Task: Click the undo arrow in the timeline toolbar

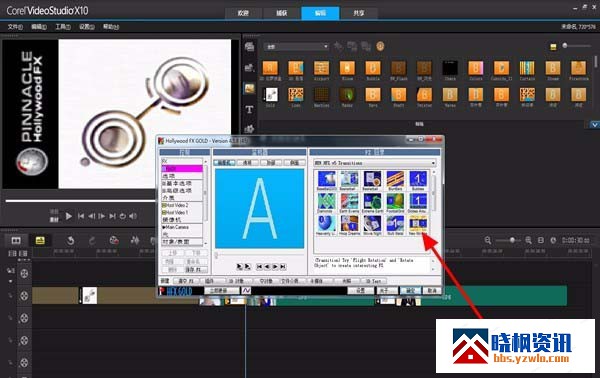Action: coord(70,241)
